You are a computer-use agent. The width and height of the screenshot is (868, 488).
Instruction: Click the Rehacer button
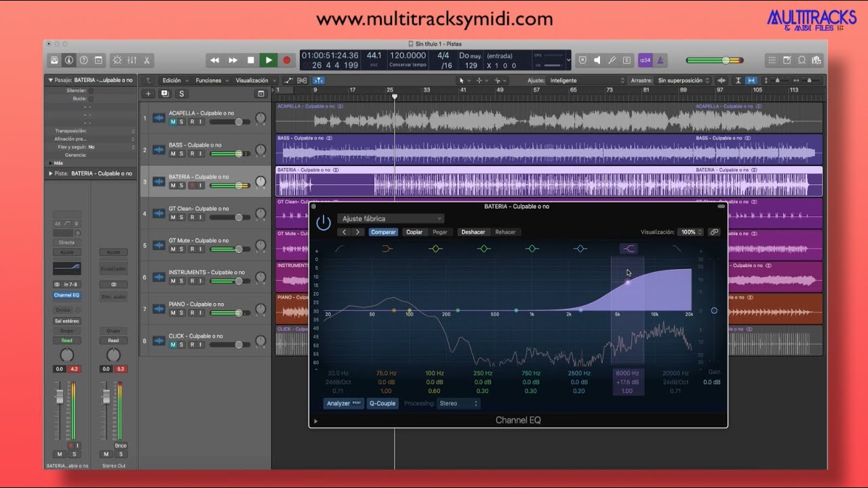(x=505, y=232)
